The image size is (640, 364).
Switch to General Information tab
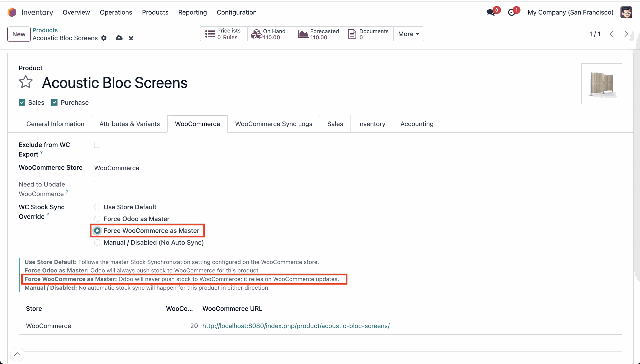[55, 124]
